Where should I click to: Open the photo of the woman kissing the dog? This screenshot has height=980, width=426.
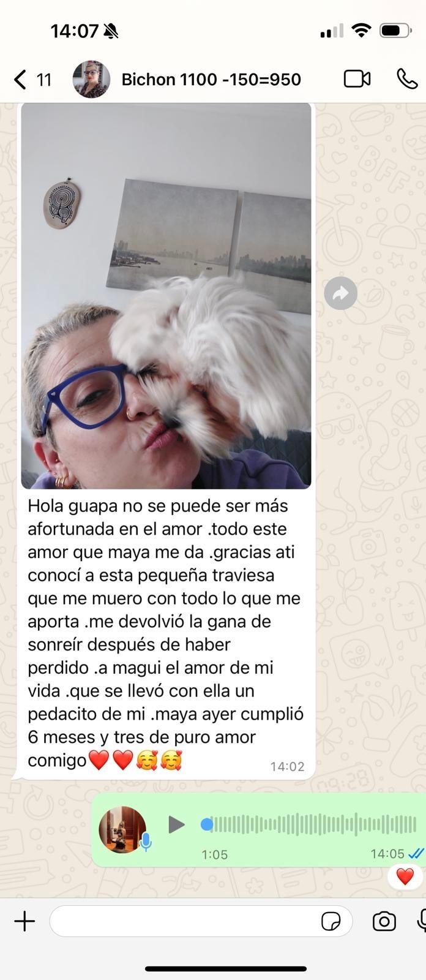pyautogui.click(x=166, y=296)
